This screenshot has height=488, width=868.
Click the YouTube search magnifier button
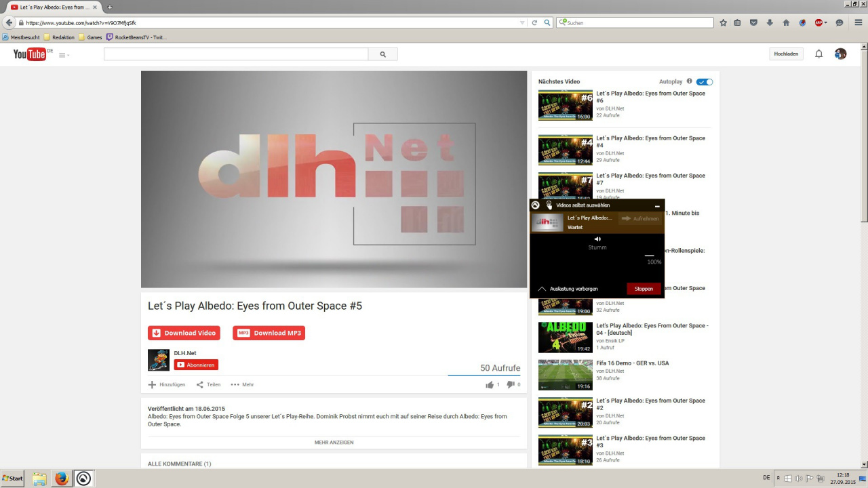[x=382, y=54]
